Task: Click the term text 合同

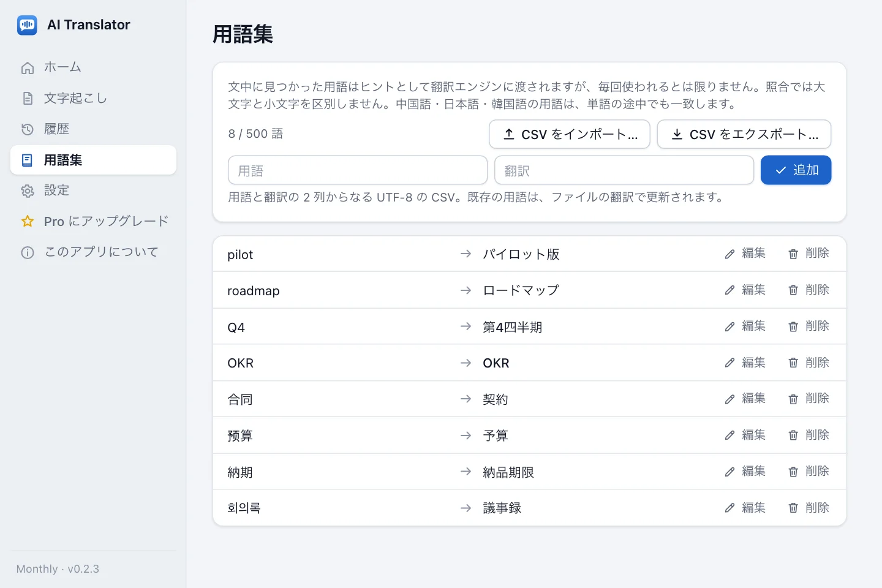Action: tap(240, 400)
